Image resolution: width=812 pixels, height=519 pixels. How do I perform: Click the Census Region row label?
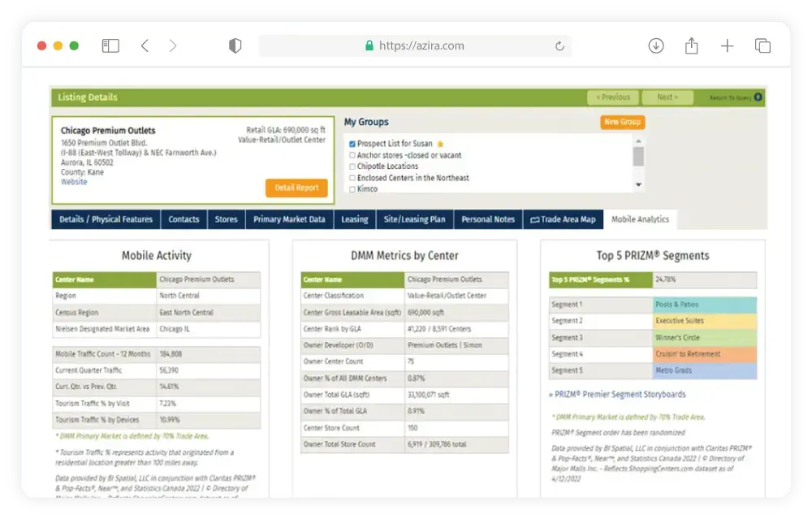[x=76, y=313]
